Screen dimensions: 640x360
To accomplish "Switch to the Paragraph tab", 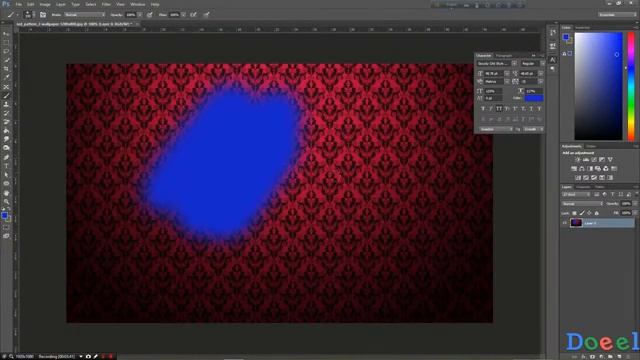I will pos(504,56).
